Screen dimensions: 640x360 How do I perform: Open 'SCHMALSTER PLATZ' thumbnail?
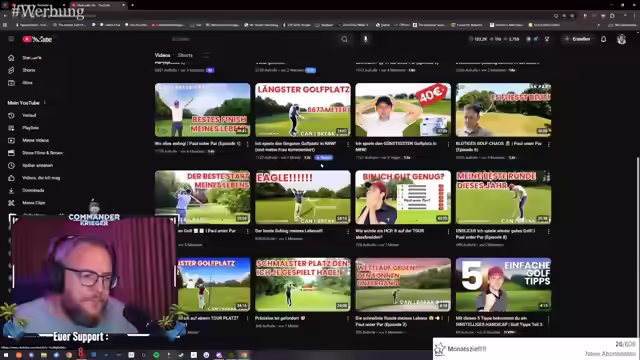pyautogui.click(x=303, y=284)
